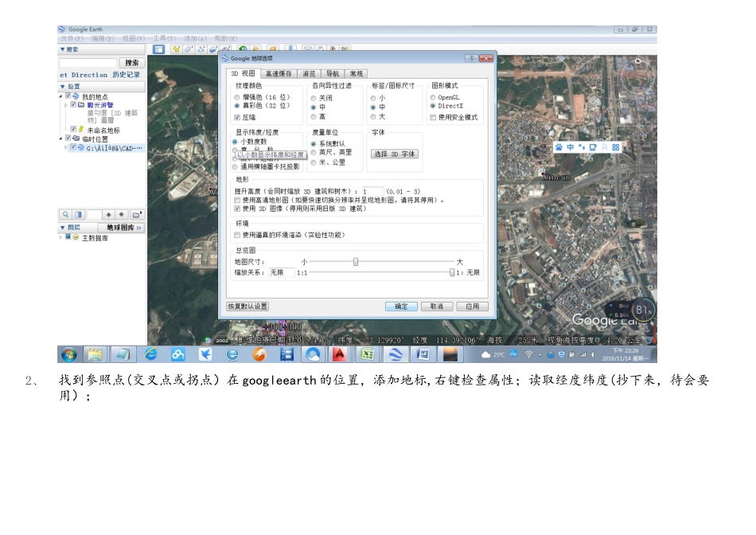Open 工具(T) menu

click(x=165, y=38)
